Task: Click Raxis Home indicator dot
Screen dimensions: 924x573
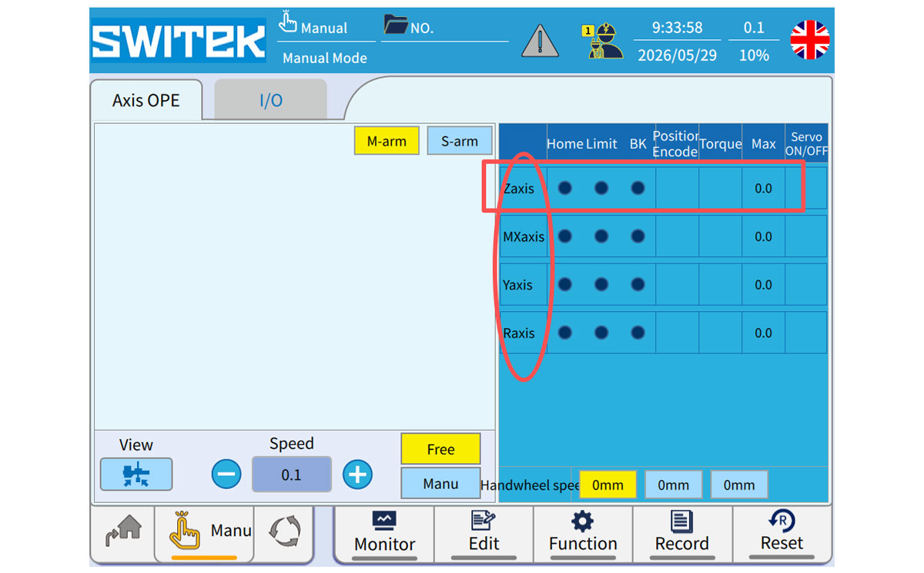Action: (x=565, y=333)
